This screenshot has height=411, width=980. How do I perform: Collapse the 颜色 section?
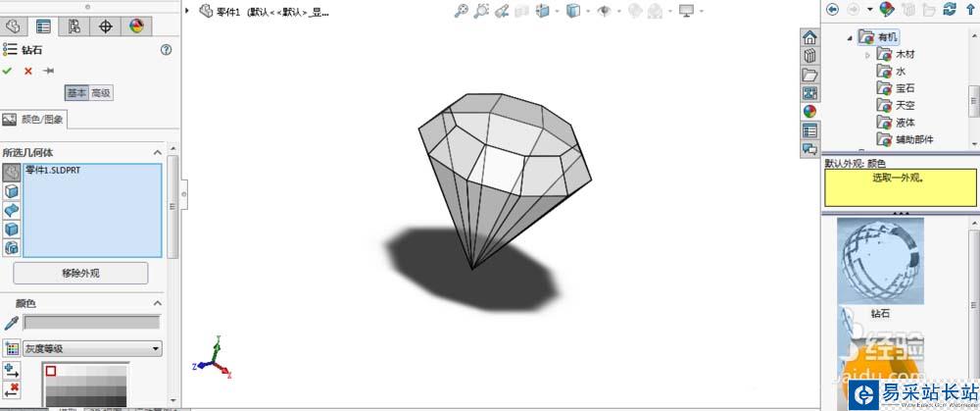tap(158, 303)
